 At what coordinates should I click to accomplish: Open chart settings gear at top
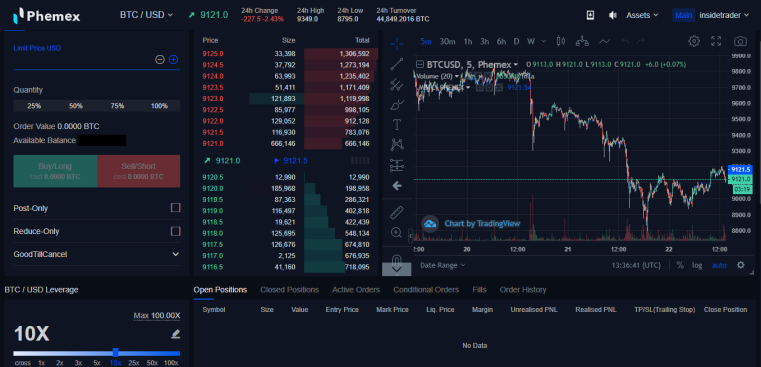click(x=694, y=41)
